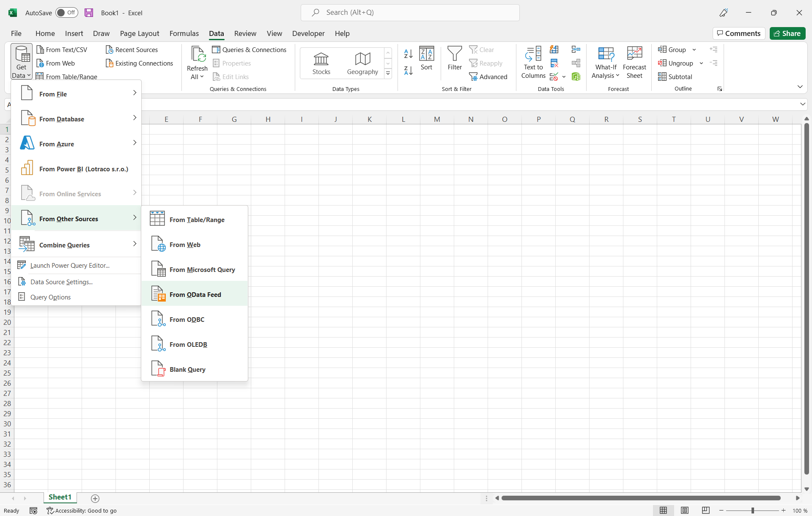Open Text to Columns
The image size is (812, 516).
533,63
